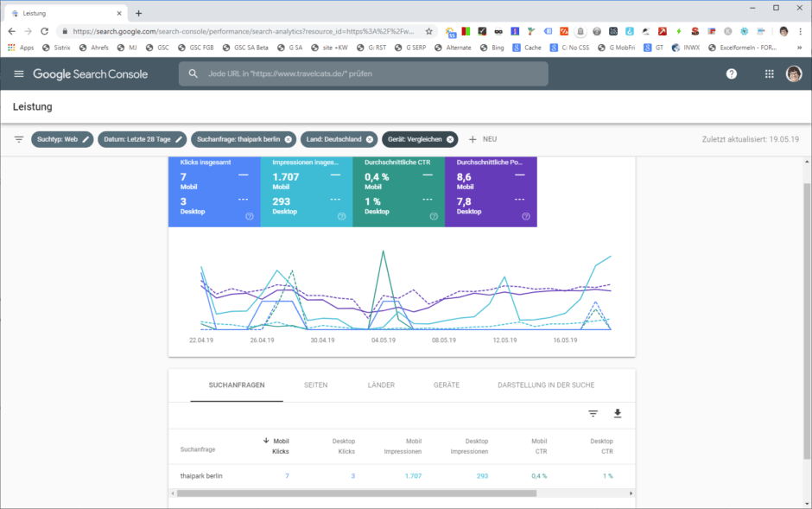The width and height of the screenshot is (812, 509).
Task: Click the 1.707 Mobil Impressionen cell
Action: pos(413,476)
